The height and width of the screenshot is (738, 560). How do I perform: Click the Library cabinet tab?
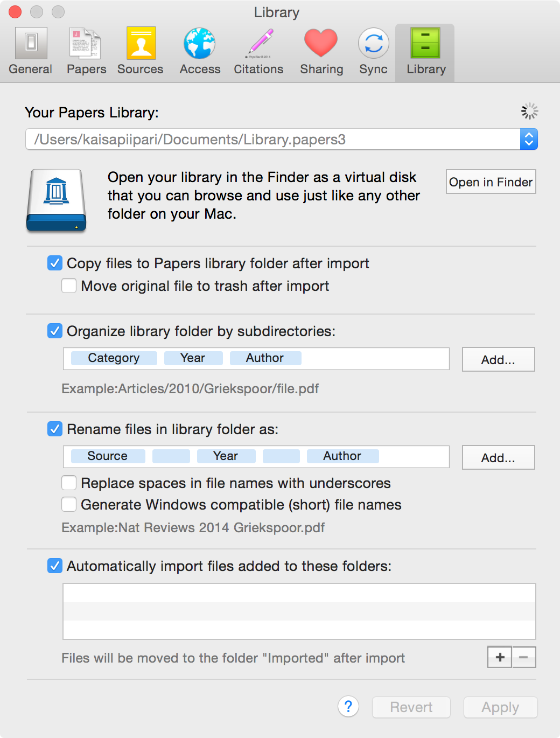click(x=425, y=52)
